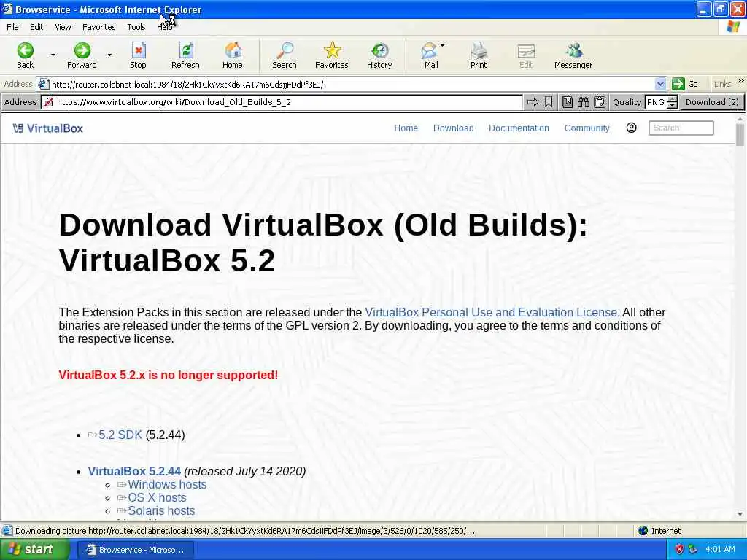Viewport: 747px width, 560px height.
Task: Open the Help menu
Action: point(164,27)
